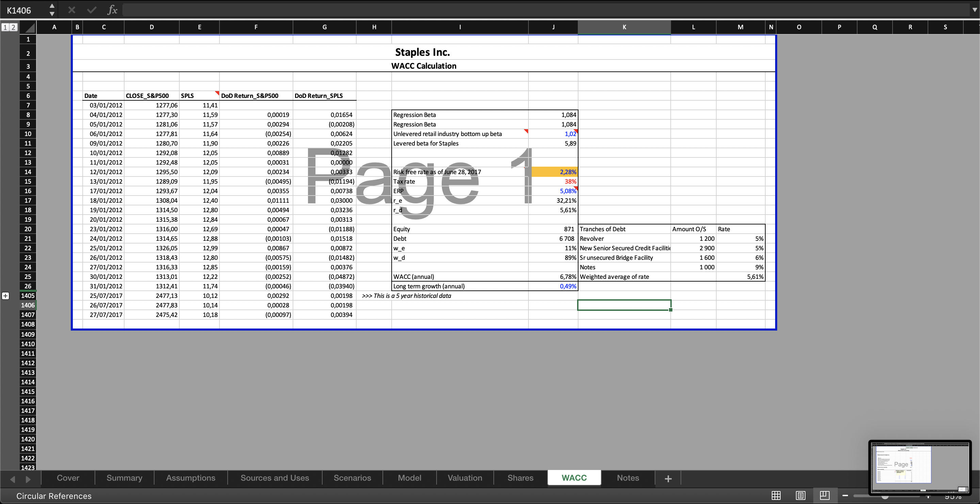This screenshot has height=504, width=980.
Task: Click the confirm entry checkmark icon
Action: tap(92, 10)
